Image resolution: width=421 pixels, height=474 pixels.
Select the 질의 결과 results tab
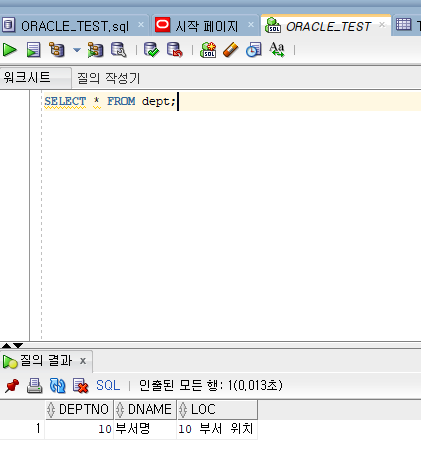46,361
